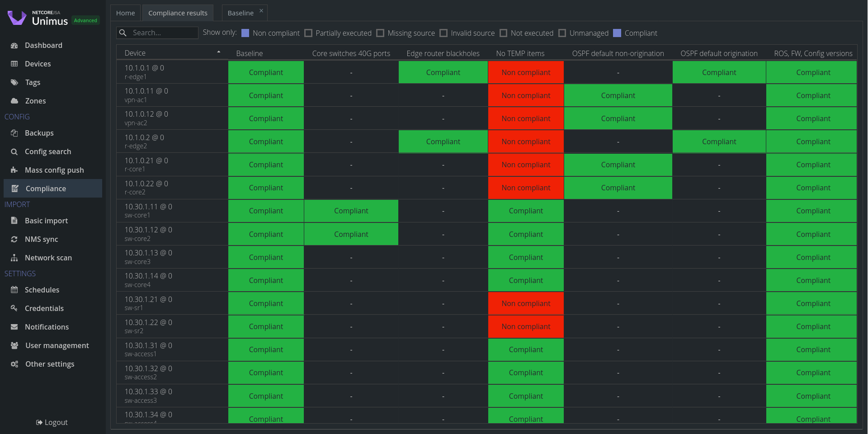Uncheck the Non compliant filter checkbox
Screen dimensions: 868x434
(245, 33)
